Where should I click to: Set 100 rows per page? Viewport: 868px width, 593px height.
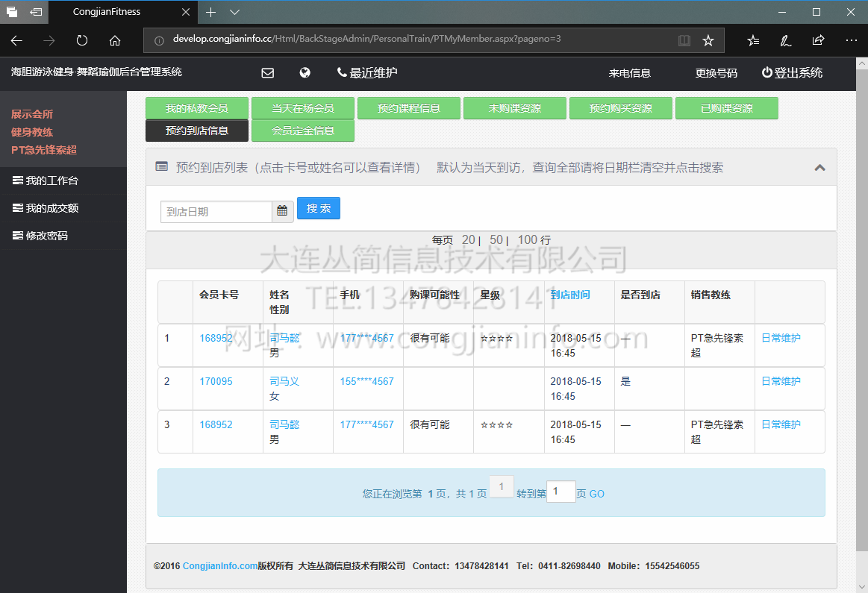coord(528,239)
